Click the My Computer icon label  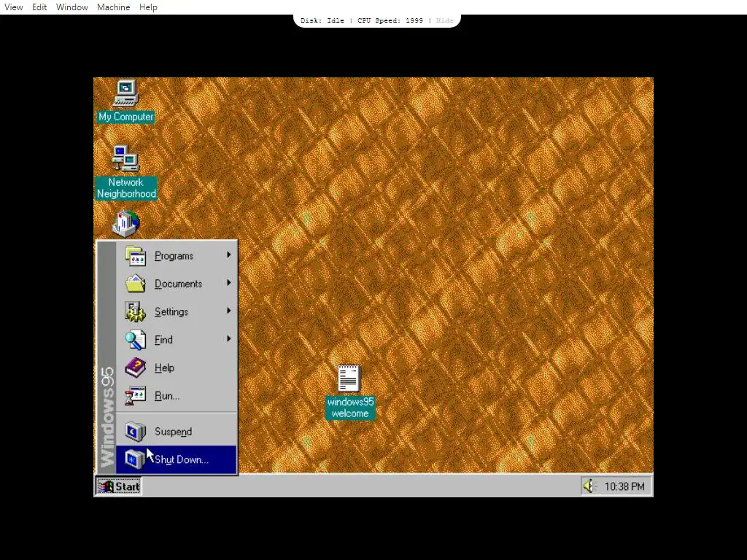pyautogui.click(x=125, y=117)
